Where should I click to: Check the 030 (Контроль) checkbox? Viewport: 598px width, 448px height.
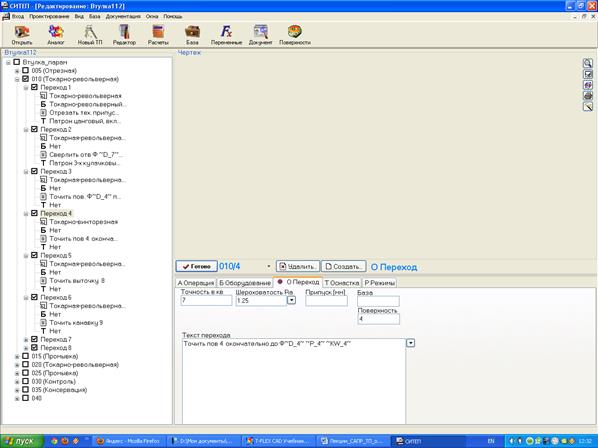pos(25,381)
